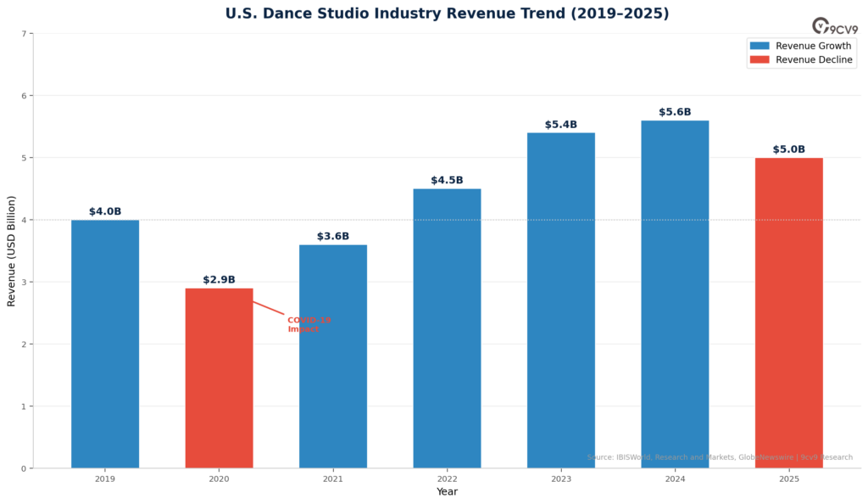Click the 2022 x-axis tick label
The width and height of the screenshot is (868, 504).
pyautogui.click(x=448, y=479)
